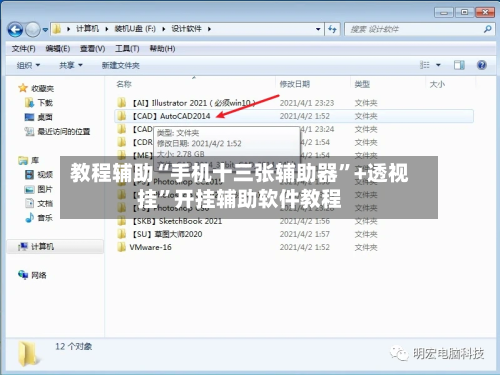The width and height of the screenshot is (500, 375).
Task: Click the search magnifier icon
Action: [488, 29]
